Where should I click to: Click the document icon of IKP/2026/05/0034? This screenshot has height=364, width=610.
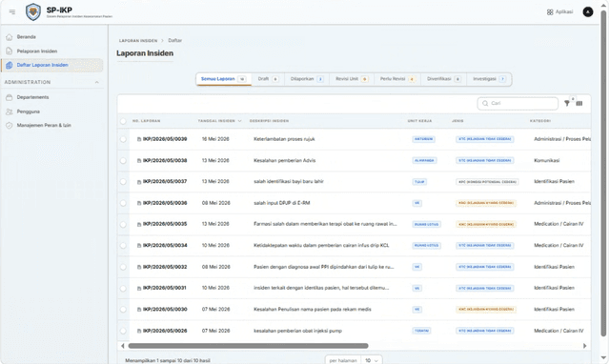(x=139, y=246)
